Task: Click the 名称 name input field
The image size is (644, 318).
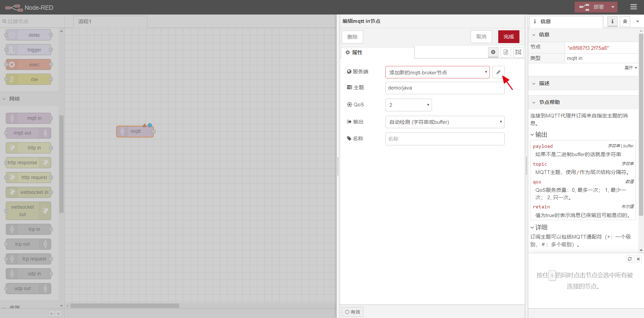Action: 445,139
